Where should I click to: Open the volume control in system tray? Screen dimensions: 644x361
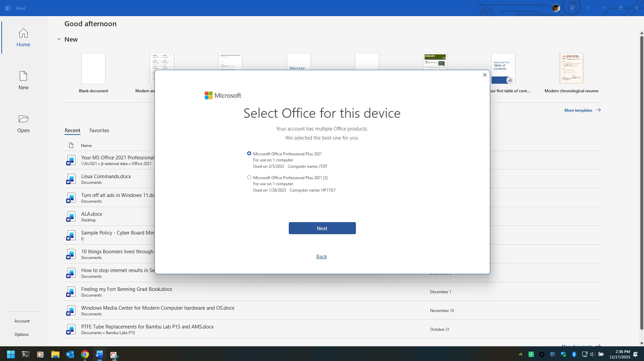click(x=593, y=354)
